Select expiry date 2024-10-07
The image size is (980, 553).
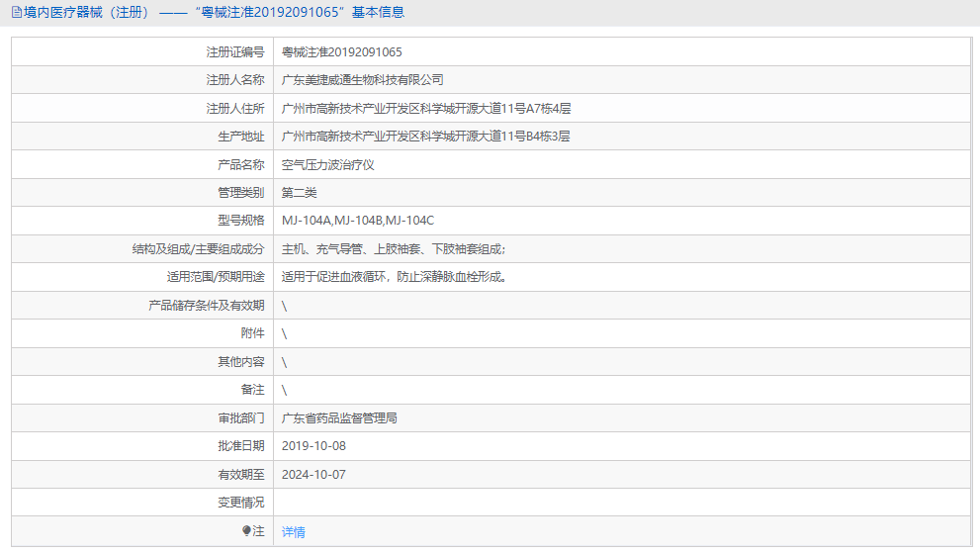click(313, 474)
